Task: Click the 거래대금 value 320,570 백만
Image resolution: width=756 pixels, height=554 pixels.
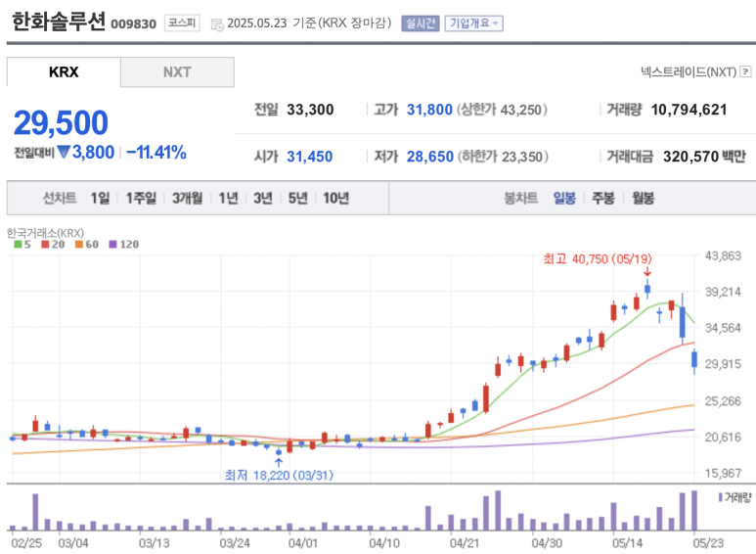Action: [704, 157]
